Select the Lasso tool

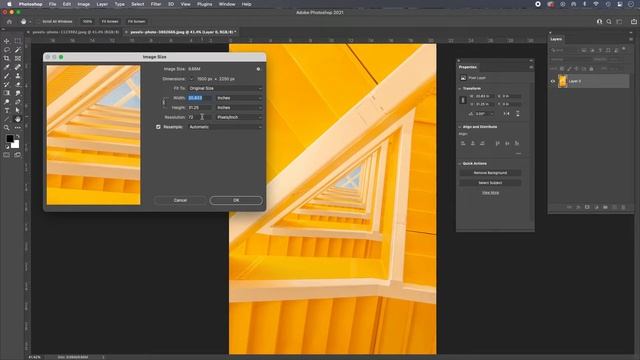(x=7, y=50)
